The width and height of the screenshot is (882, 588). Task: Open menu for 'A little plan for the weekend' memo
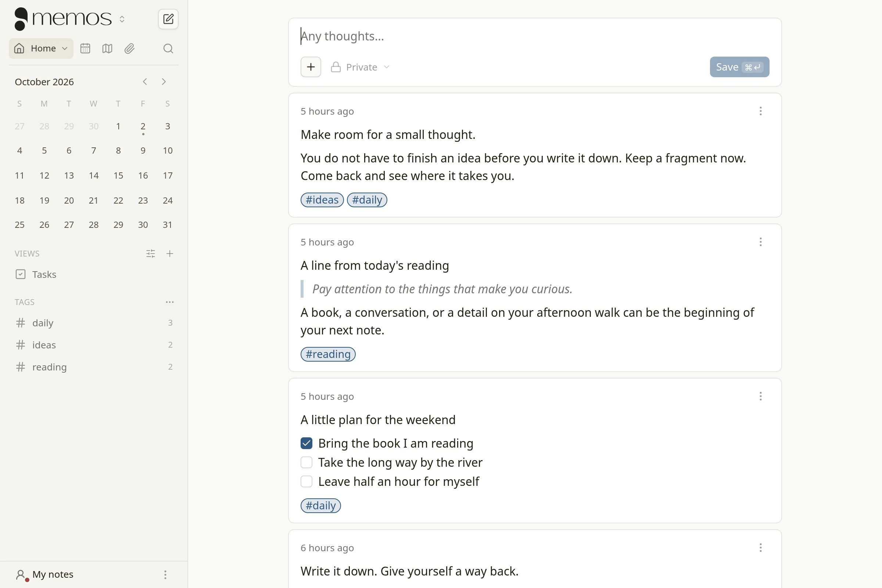760,397
